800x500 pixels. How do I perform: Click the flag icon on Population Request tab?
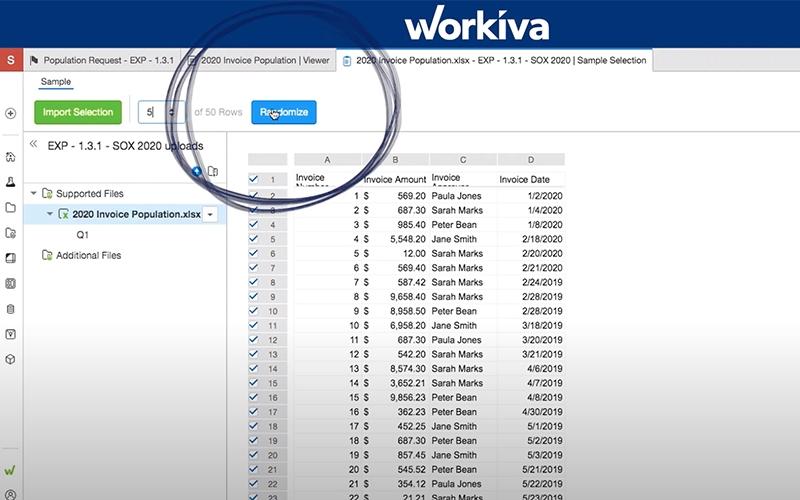click(x=34, y=60)
